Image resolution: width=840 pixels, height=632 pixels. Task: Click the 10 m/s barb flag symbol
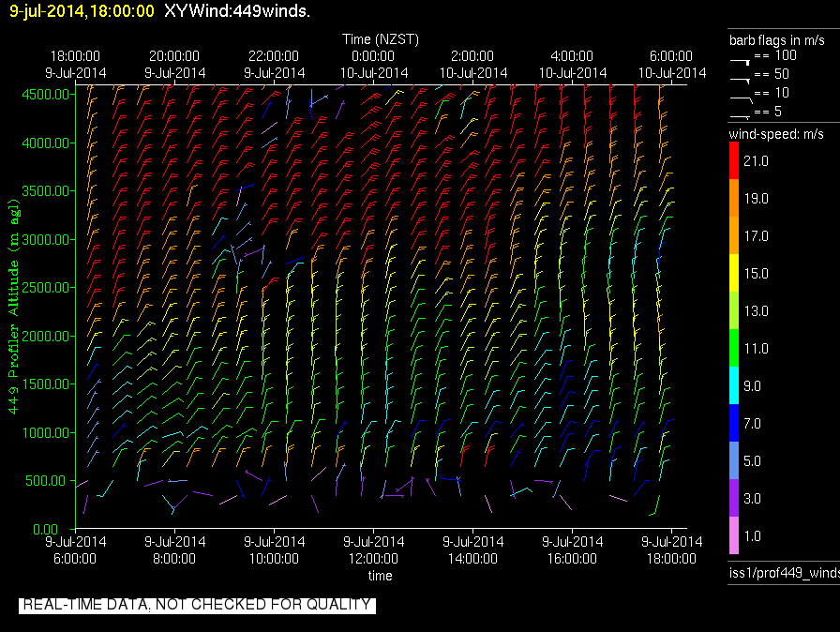click(740, 96)
